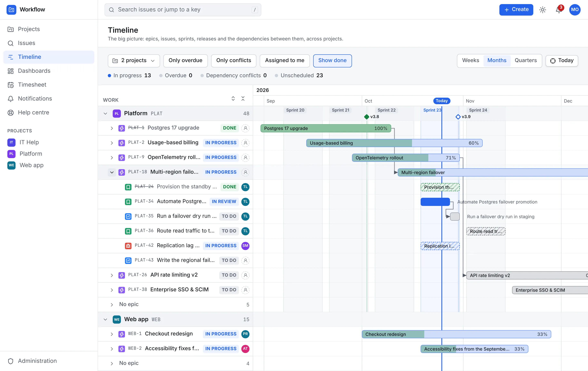Click the Usage-based billing 60% progress bar
Image resolution: width=588 pixels, height=371 pixels.
394,143
